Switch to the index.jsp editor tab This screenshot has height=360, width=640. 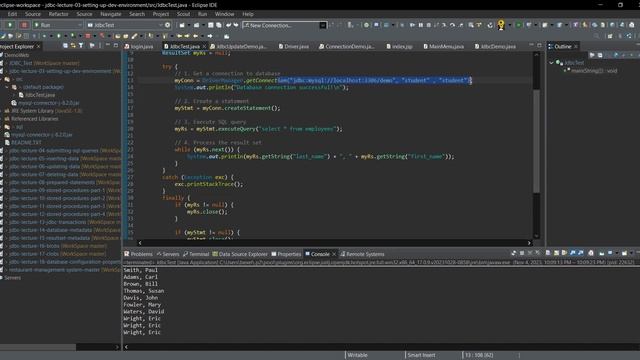click(399, 47)
